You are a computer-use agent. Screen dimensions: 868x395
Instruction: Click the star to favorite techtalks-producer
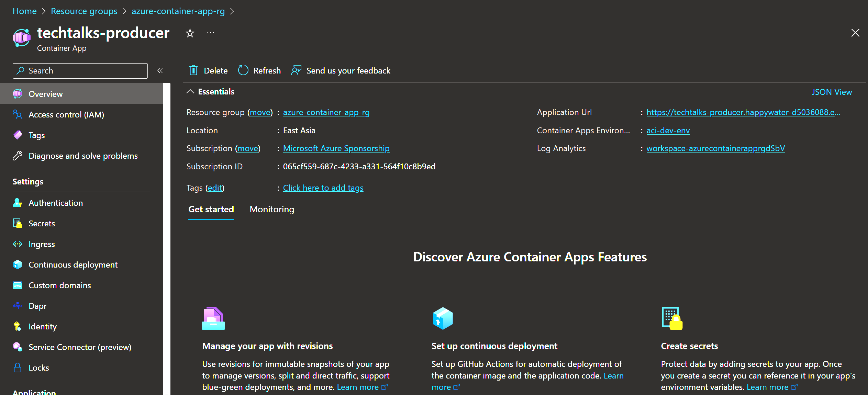190,33
